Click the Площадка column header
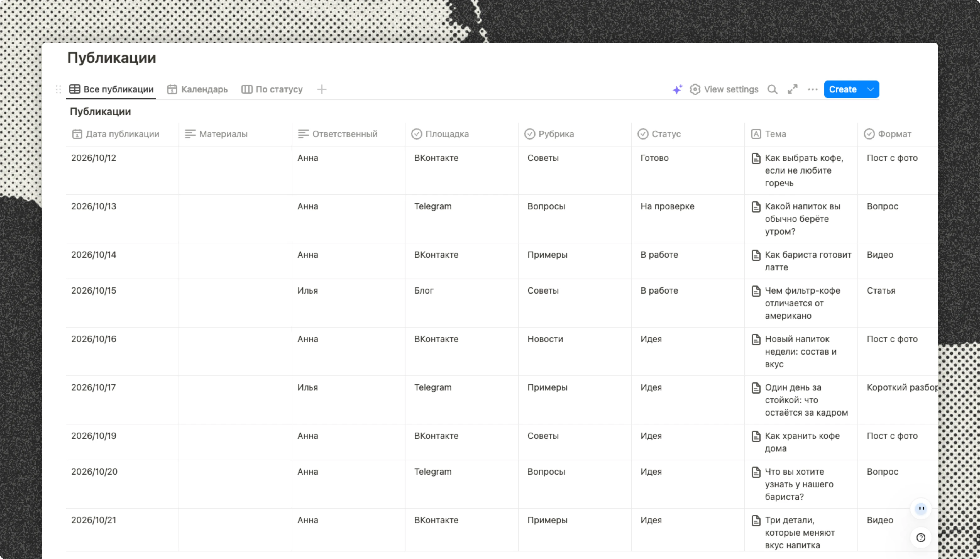 click(462, 134)
